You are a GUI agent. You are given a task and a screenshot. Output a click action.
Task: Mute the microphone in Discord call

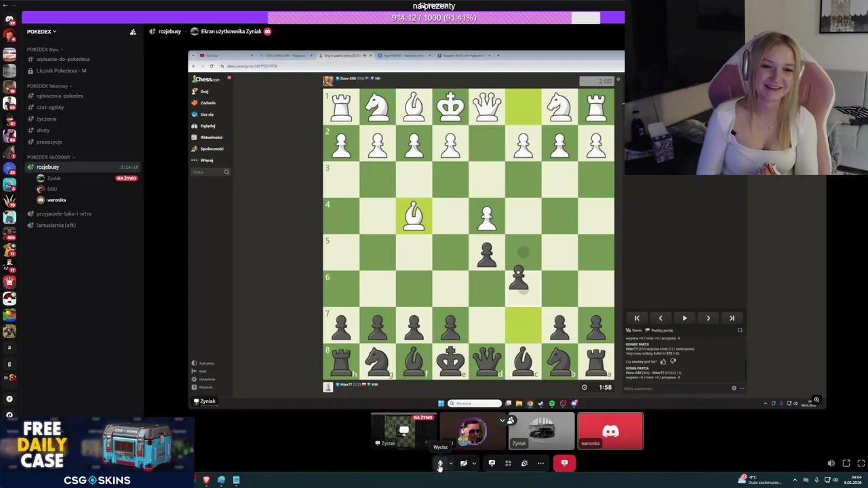[x=440, y=463]
